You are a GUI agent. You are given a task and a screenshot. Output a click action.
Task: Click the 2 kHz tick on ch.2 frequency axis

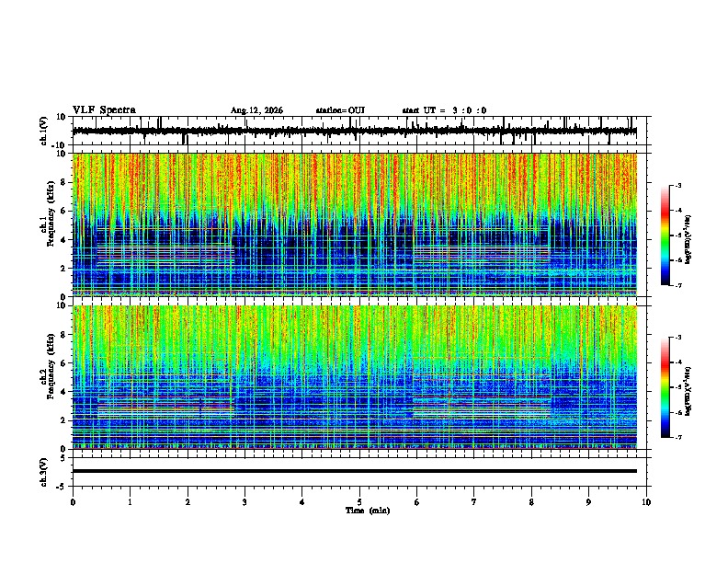[x=64, y=420]
